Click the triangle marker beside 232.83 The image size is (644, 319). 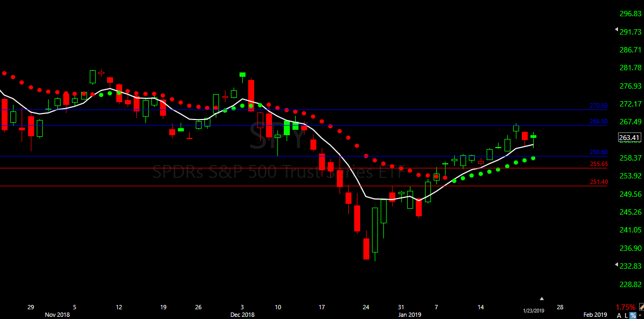[616, 265]
